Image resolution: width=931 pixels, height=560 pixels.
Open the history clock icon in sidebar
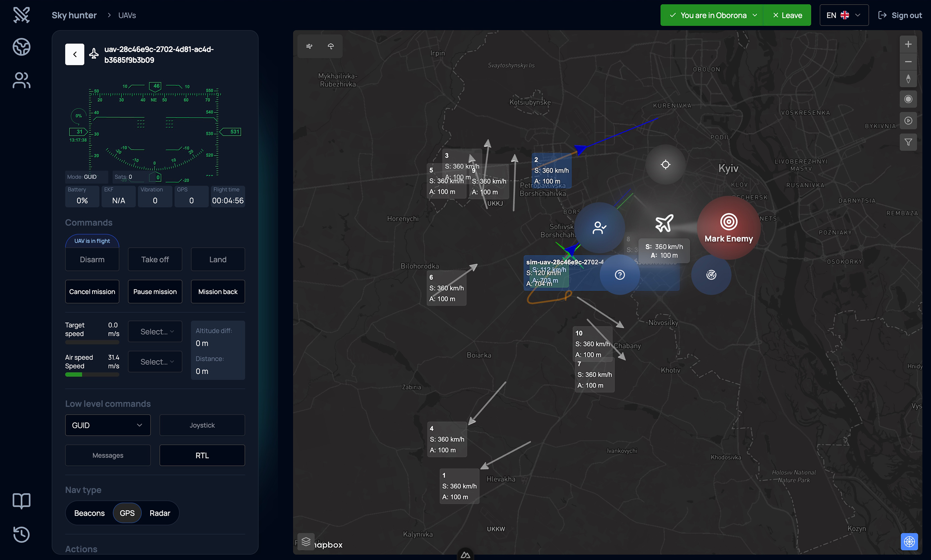22,534
